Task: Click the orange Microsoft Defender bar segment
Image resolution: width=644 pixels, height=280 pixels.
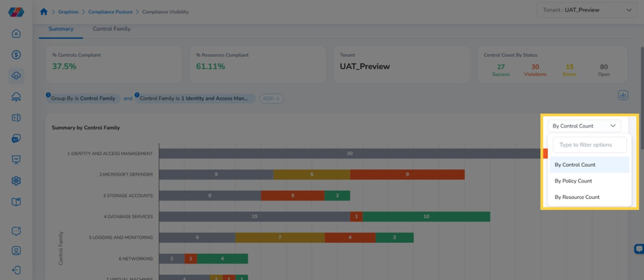Action: [407, 174]
